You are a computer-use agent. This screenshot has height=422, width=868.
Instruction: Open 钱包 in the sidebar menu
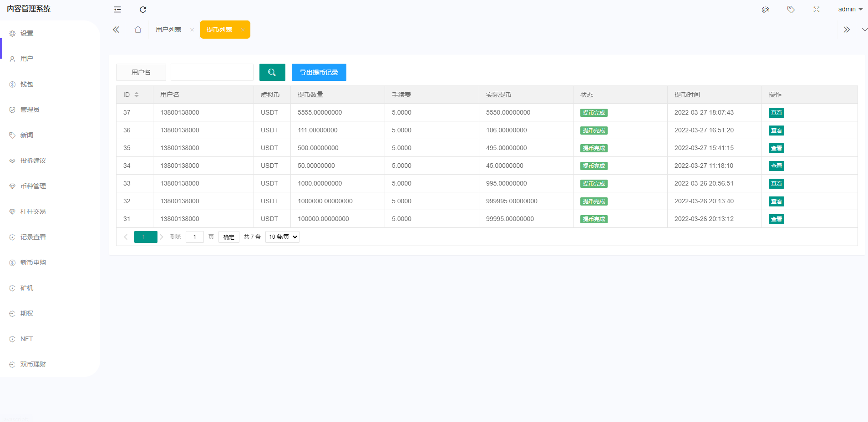27,84
